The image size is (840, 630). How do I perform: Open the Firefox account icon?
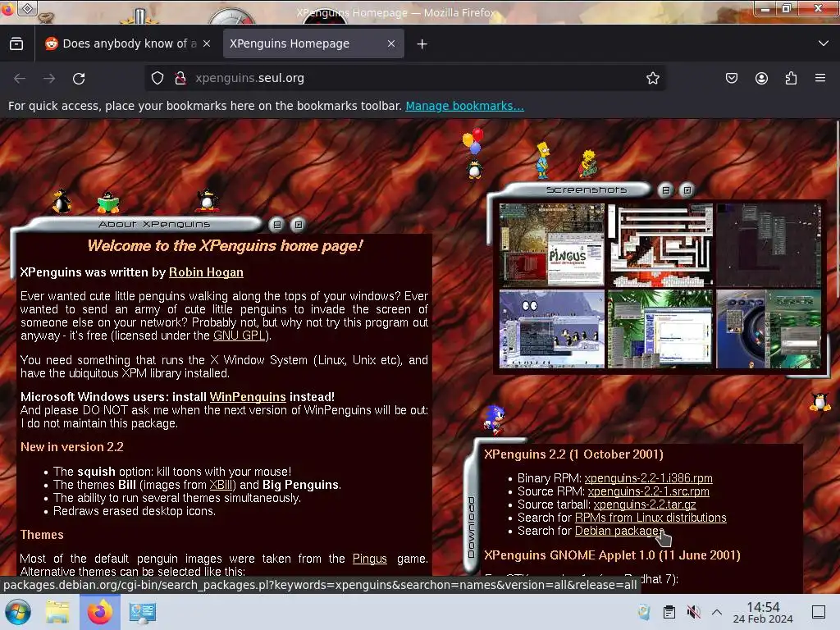(761, 78)
